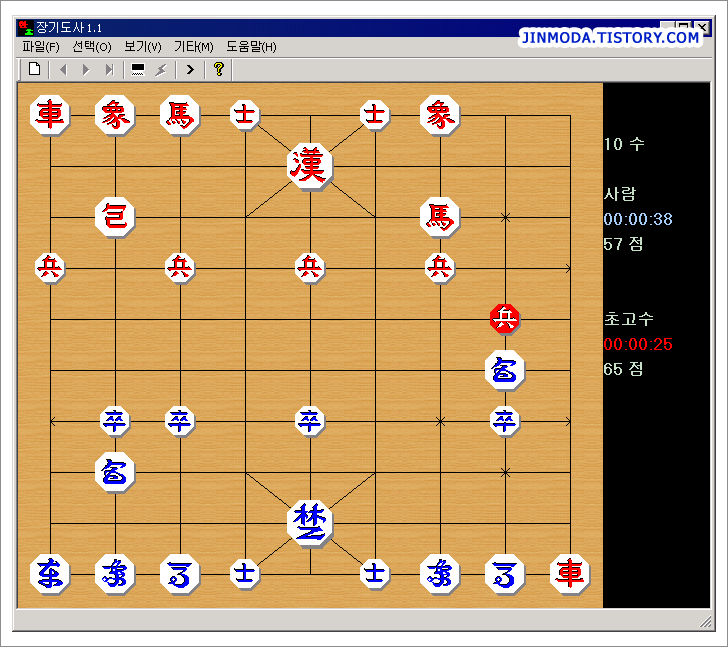
Task: Open the 파일(F) menu
Action: click(x=41, y=47)
